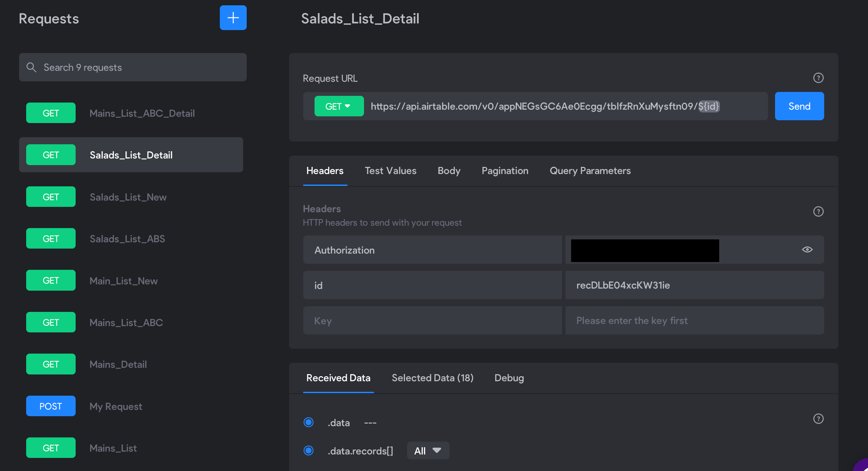Select the .data radio button
868x471 pixels.
pyautogui.click(x=309, y=422)
